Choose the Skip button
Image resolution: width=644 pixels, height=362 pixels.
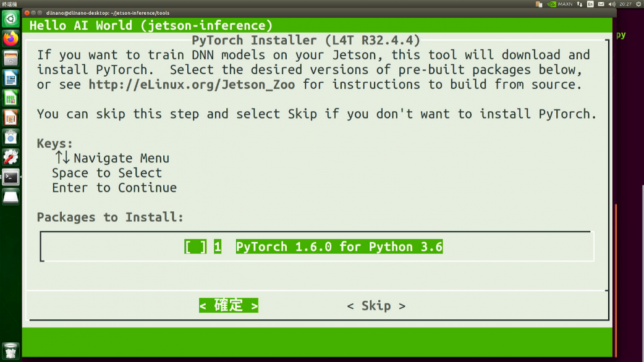(376, 306)
